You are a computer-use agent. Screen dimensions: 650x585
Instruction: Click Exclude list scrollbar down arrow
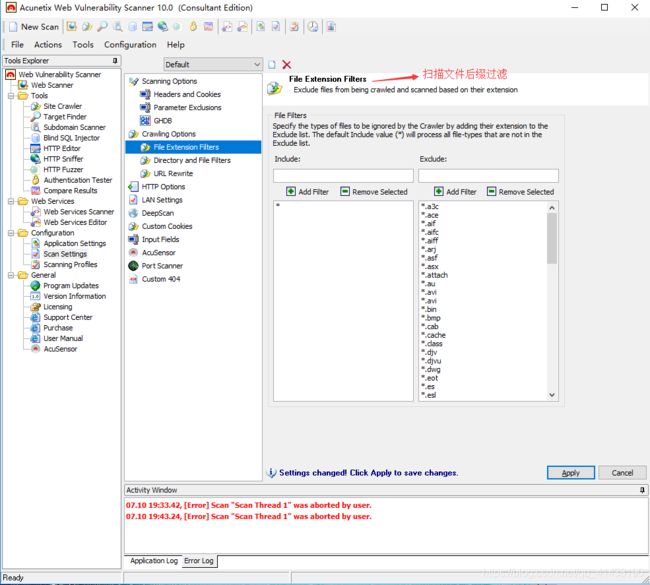point(552,395)
